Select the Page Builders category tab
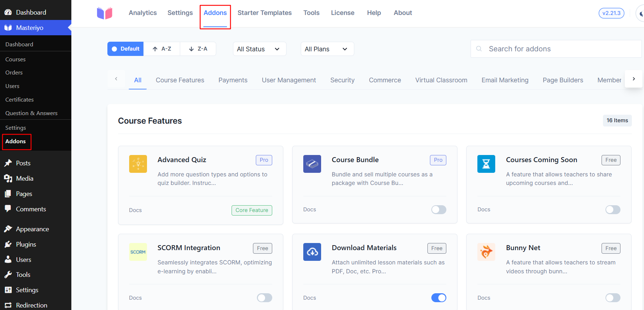The width and height of the screenshot is (644, 310). (x=563, y=80)
